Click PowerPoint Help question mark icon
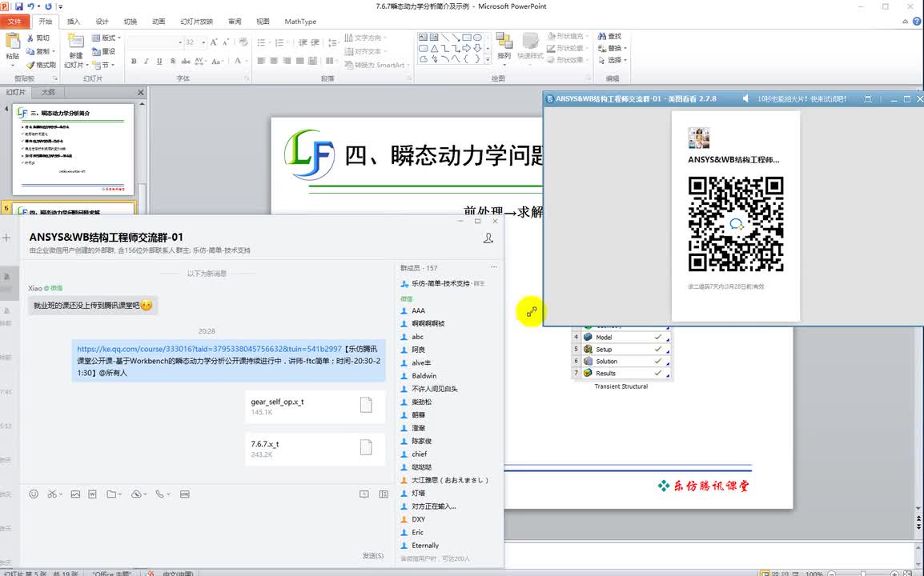 point(917,22)
